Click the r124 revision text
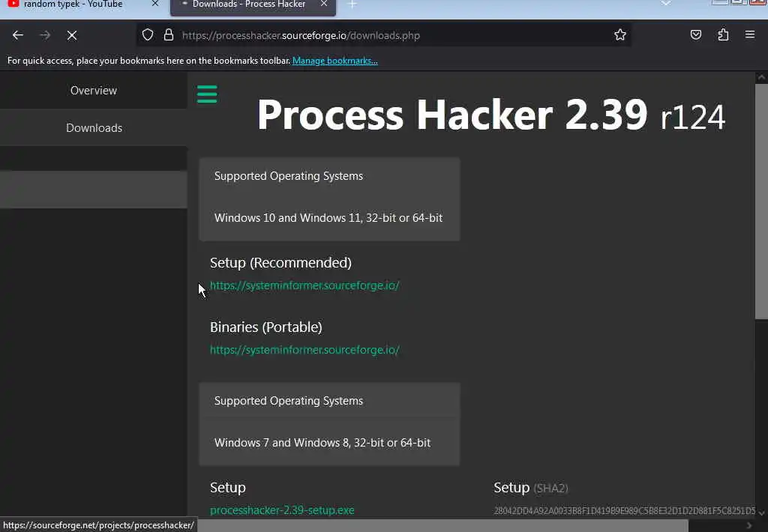The width and height of the screenshot is (768, 532). (x=692, y=118)
